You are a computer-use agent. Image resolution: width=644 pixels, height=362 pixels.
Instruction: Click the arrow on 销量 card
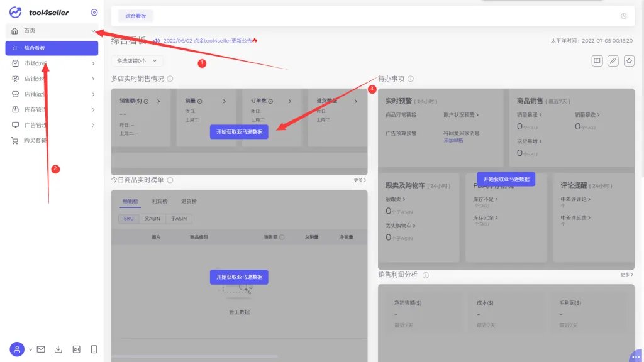(225, 101)
